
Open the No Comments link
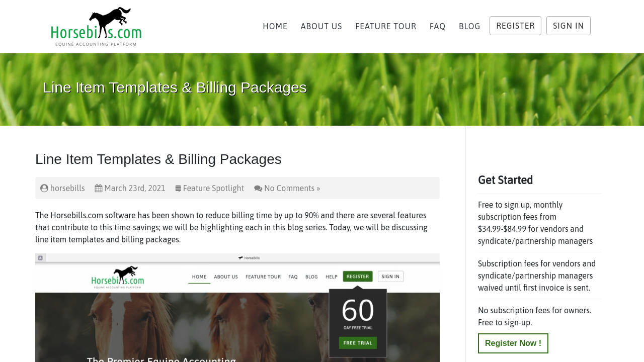click(x=292, y=188)
